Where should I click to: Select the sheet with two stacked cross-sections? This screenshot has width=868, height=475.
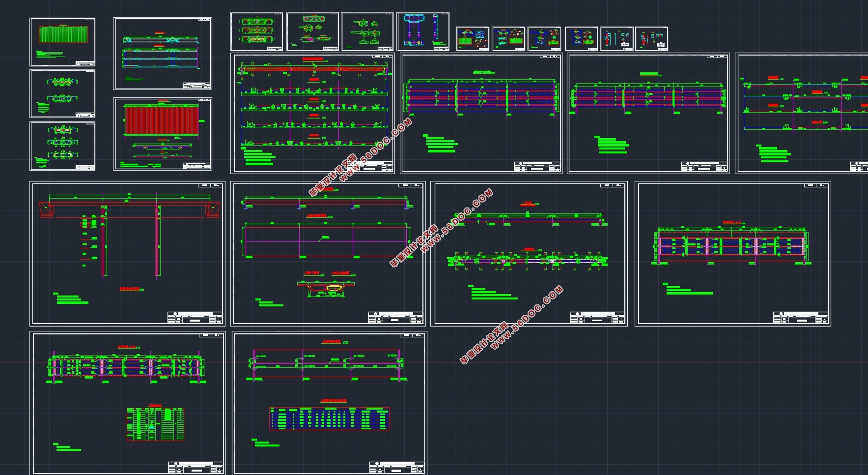tap(62, 93)
